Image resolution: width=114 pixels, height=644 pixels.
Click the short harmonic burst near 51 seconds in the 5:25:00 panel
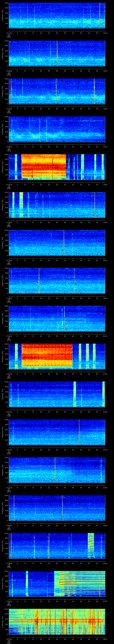coord(91,546)
